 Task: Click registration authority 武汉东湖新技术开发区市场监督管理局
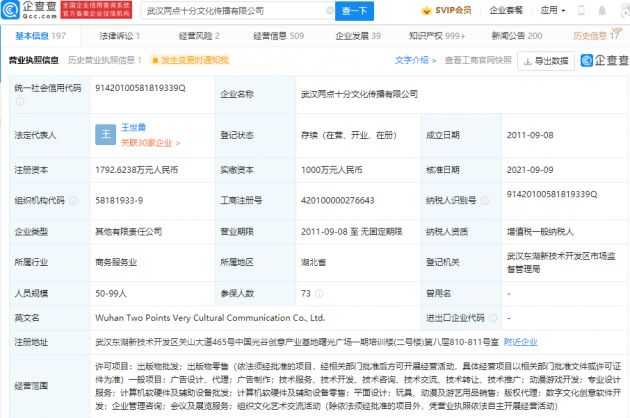coord(561,262)
